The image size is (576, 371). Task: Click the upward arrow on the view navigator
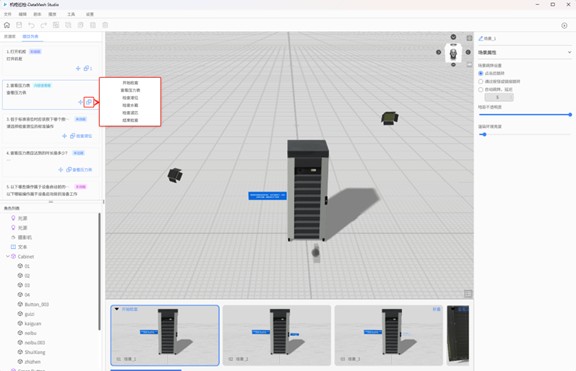point(453,37)
